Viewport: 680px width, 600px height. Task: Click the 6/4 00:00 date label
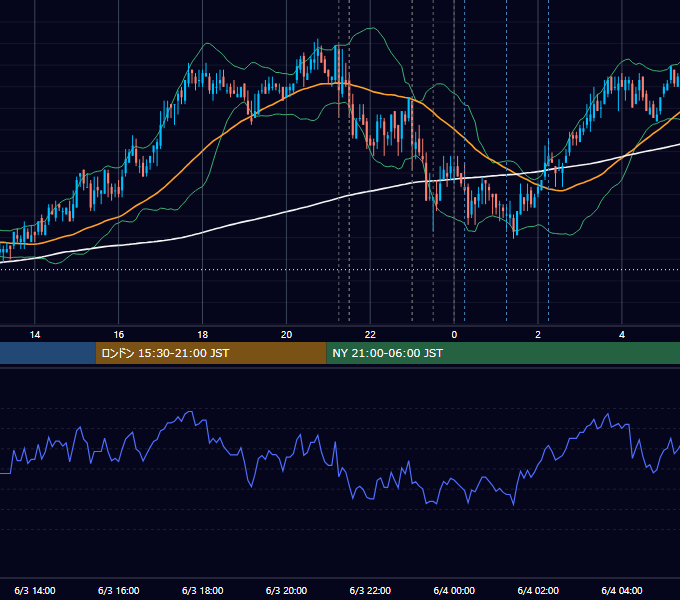tap(454, 590)
